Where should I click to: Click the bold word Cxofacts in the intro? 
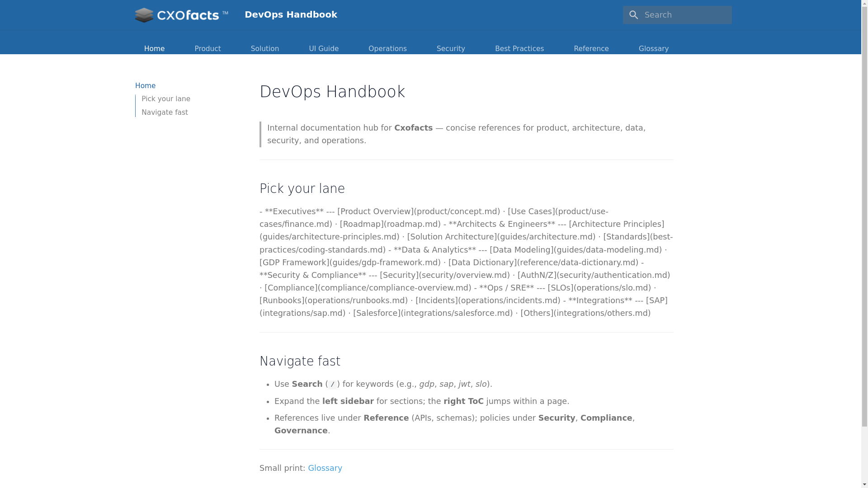(413, 128)
